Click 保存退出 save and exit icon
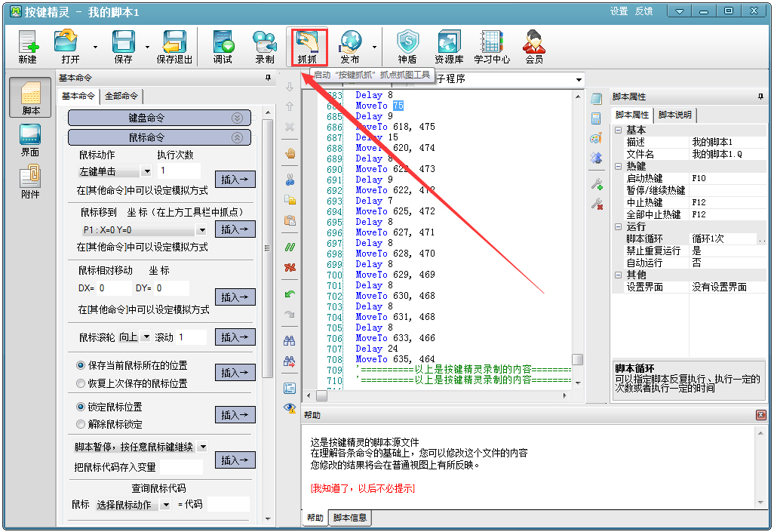774x532 pixels. (x=174, y=47)
